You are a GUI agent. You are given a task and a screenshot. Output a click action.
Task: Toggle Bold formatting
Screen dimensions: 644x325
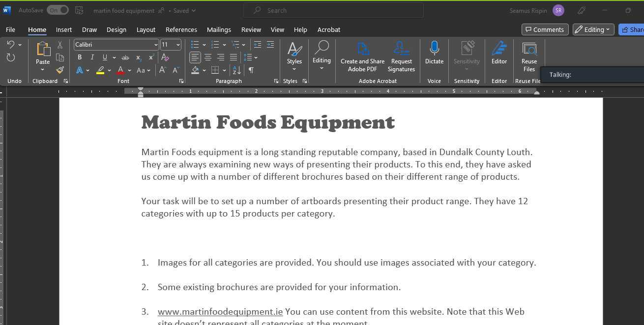click(80, 57)
